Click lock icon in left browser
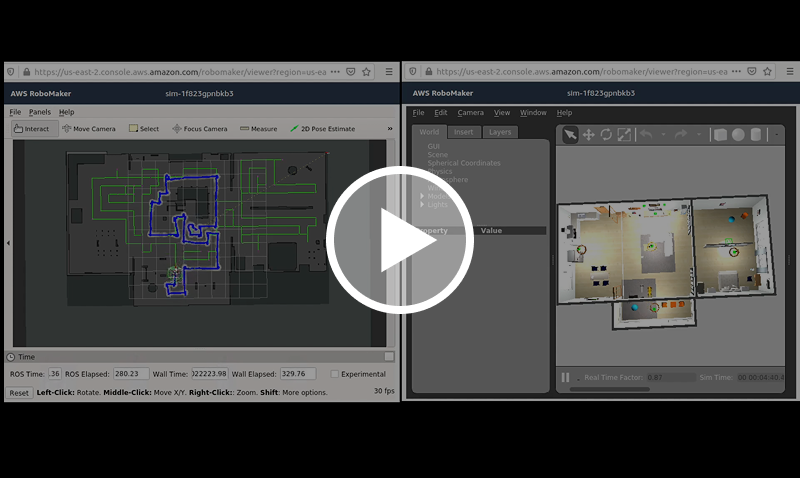The image size is (800, 478). click(x=27, y=72)
